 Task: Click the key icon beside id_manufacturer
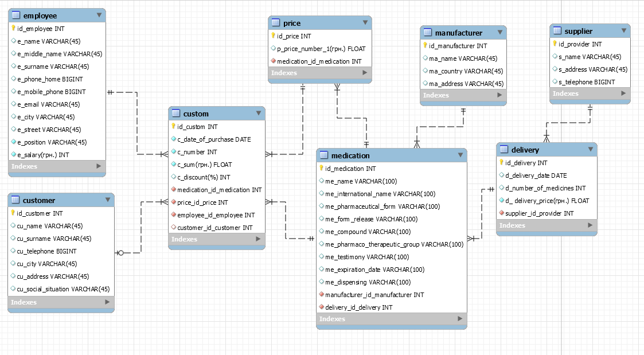tap(426, 45)
